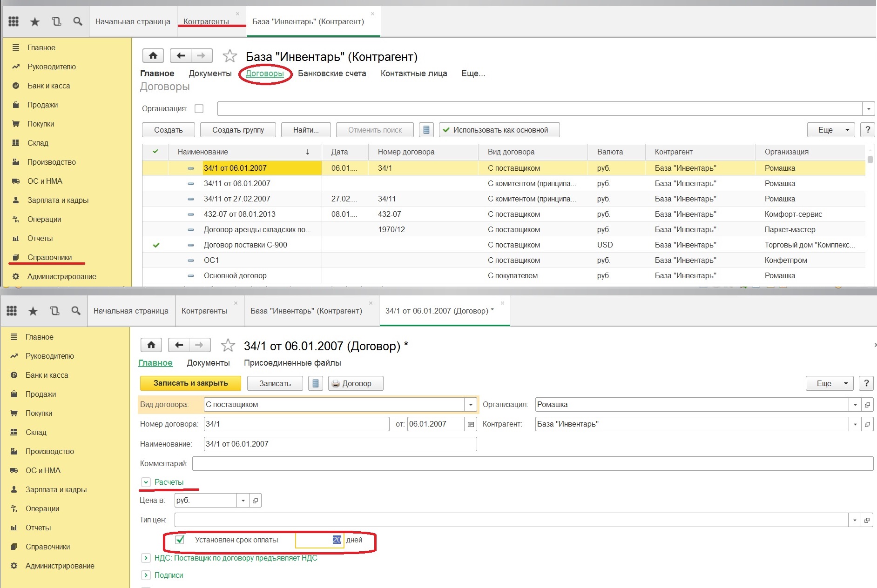Click the payment term days field
Image resolution: width=877 pixels, height=588 pixels.
point(319,540)
